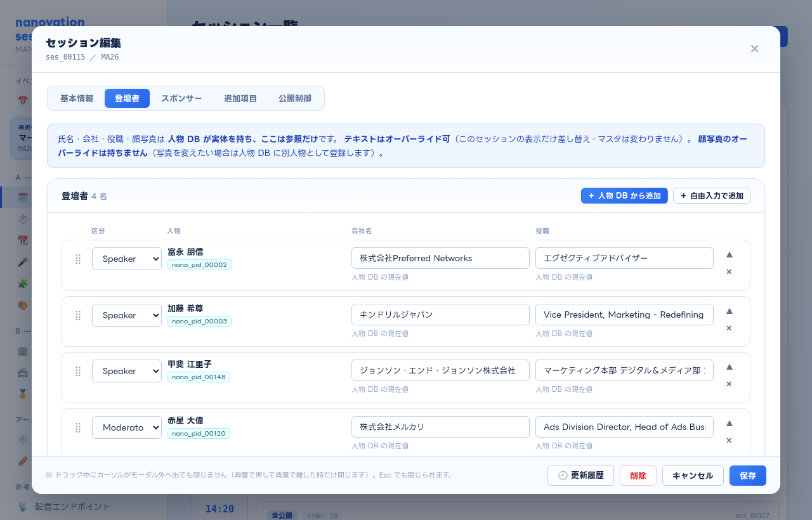Screen dimensions: 812x520
Task: Click 自由入力で追加 button
Action: pyautogui.click(x=712, y=196)
